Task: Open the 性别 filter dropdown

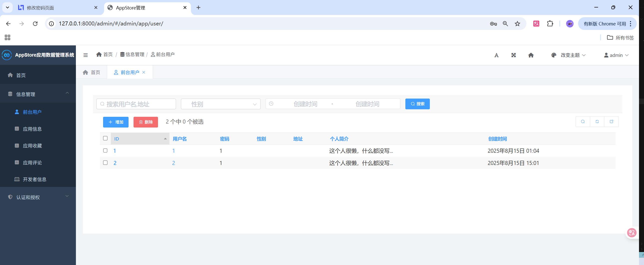Action: (x=220, y=104)
